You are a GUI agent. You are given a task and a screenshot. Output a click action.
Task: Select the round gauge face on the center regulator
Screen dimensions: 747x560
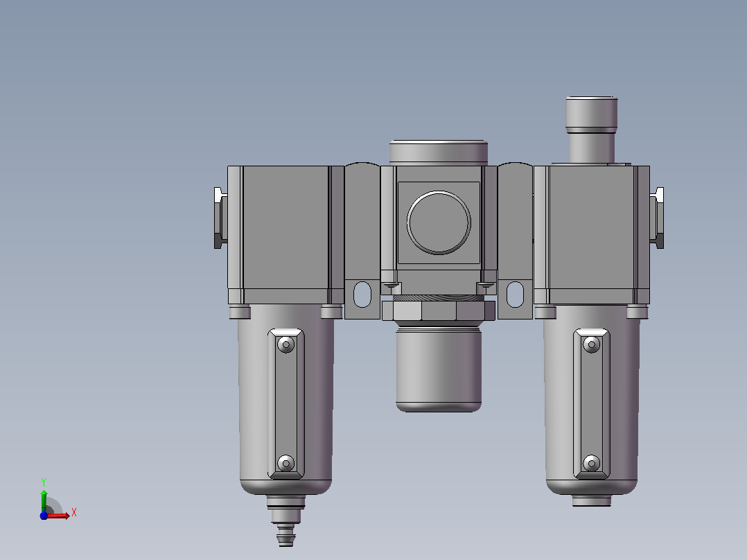pyautogui.click(x=439, y=222)
